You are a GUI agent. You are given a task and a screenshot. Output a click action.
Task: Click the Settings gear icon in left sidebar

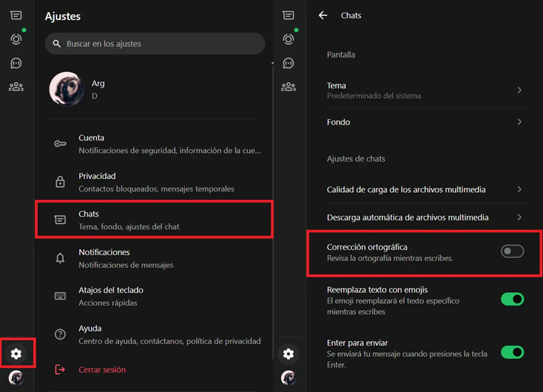[x=16, y=354]
